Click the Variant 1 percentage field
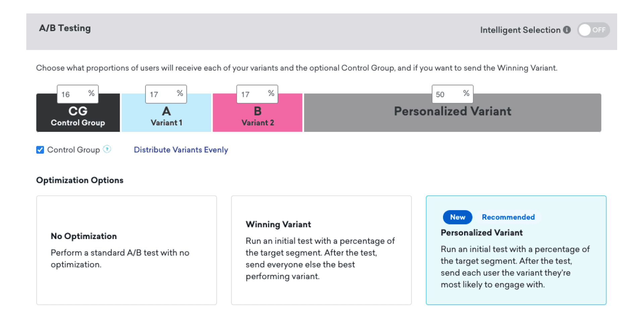The width and height of the screenshot is (644, 325). (161, 94)
